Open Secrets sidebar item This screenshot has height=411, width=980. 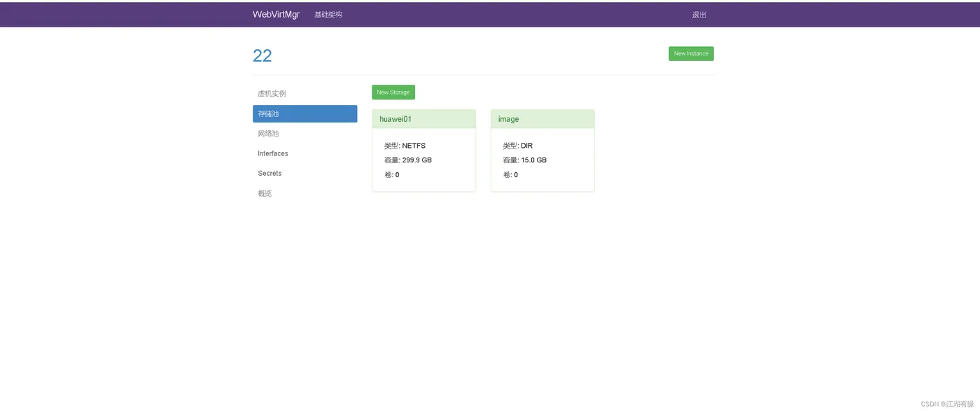point(305,173)
